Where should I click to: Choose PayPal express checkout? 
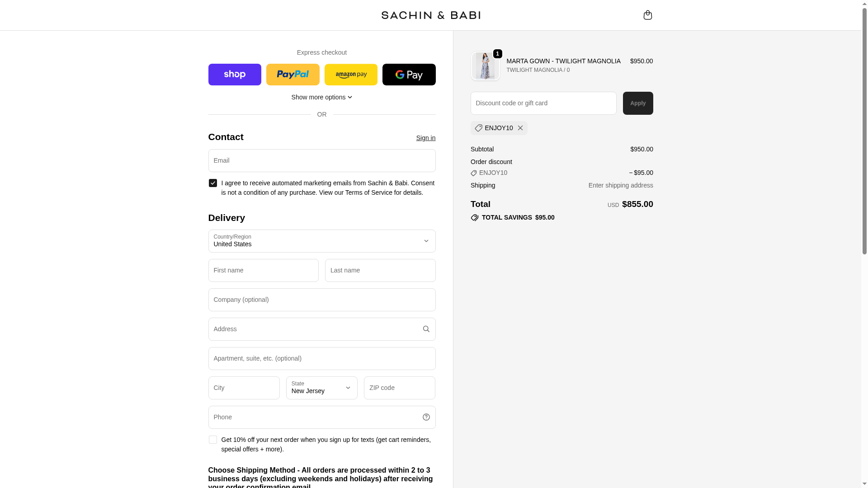[x=292, y=75]
